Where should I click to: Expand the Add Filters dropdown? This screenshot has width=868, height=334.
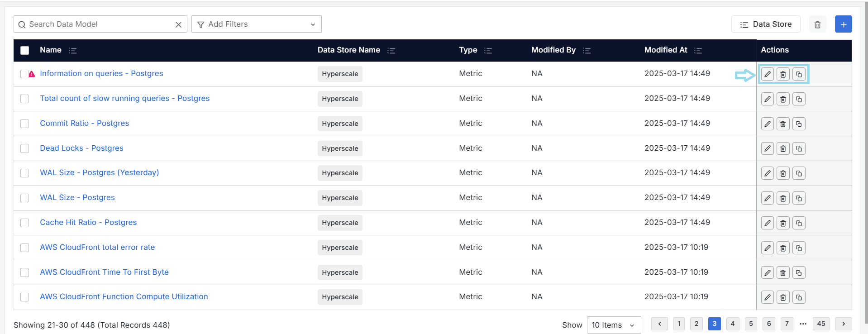pos(256,24)
